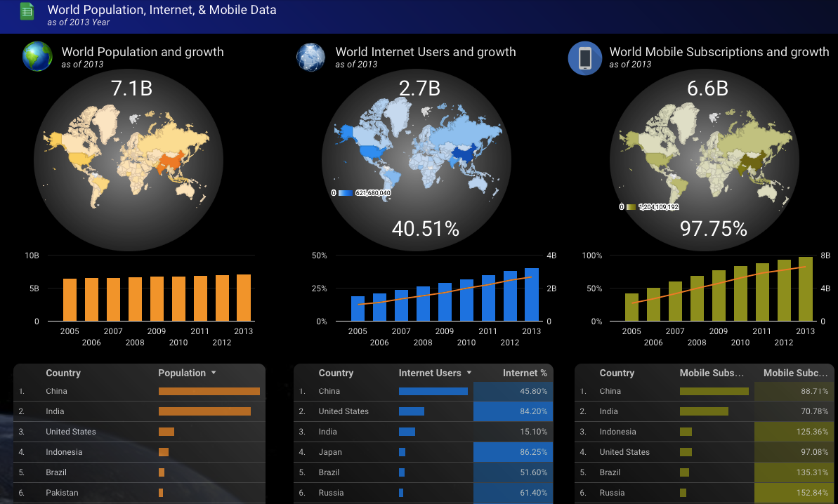Viewport: 838px width, 504px height.
Task: Click the 'World Population, Internet, & Mobile Data' title
Action: click(162, 10)
